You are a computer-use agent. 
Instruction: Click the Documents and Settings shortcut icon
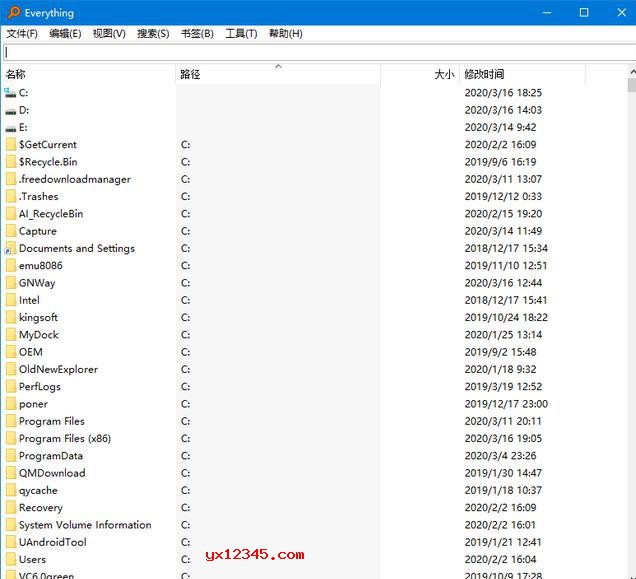pyautogui.click(x=11, y=248)
